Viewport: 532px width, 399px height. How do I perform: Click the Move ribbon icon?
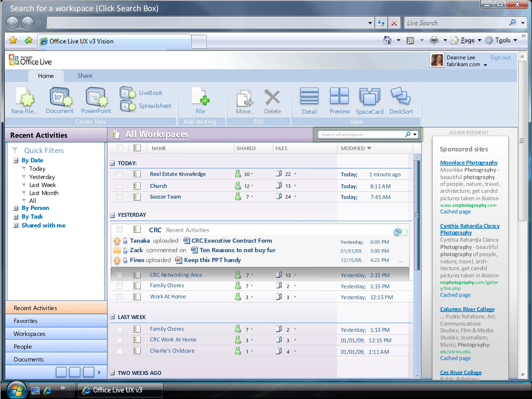click(x=245, y=102)
